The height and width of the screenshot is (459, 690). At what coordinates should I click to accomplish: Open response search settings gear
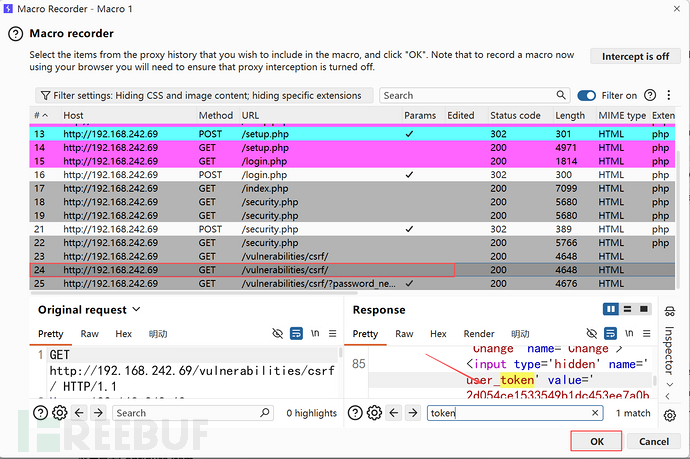(x=373, y=412)
